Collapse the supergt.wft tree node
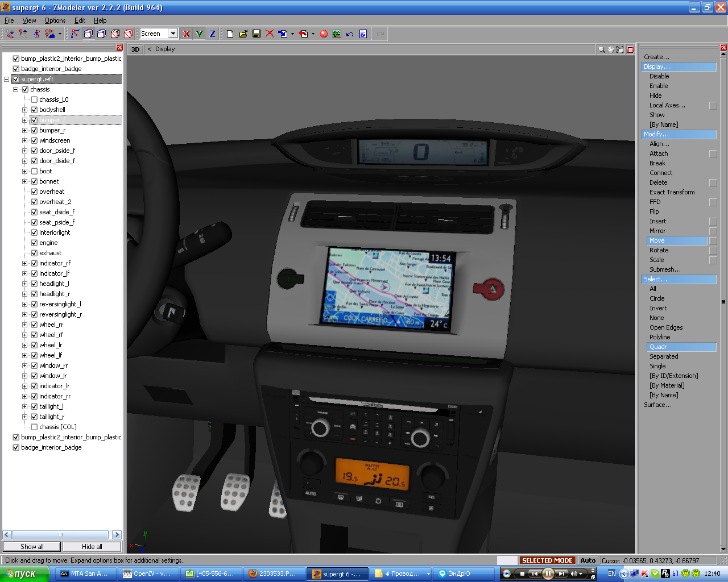The height and width of the screenshot is (582, 728). pos(7,79)
